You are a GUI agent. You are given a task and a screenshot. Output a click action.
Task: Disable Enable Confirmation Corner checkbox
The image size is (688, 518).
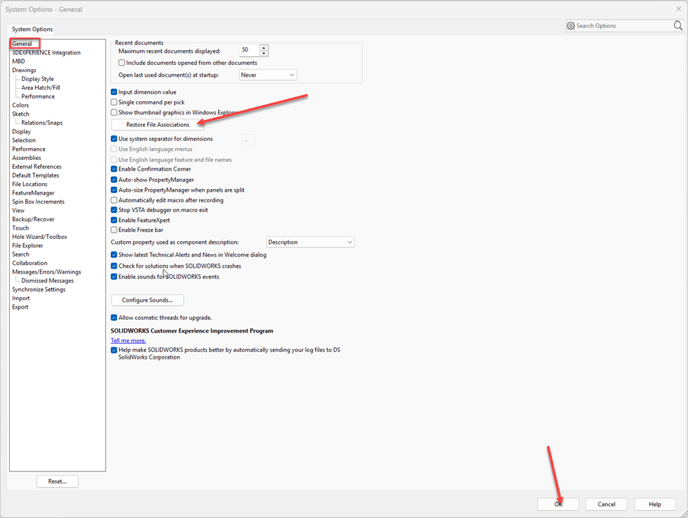[x=114, y=169]
